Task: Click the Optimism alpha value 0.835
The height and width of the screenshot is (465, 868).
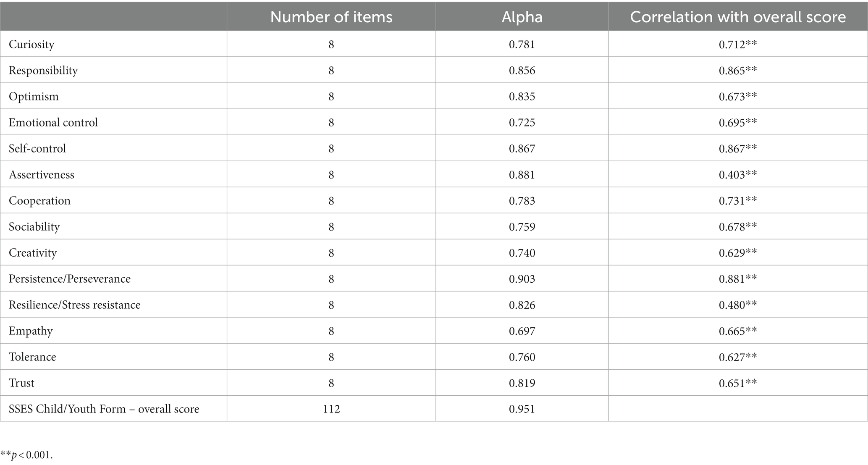Action: (x=522, y=97)
